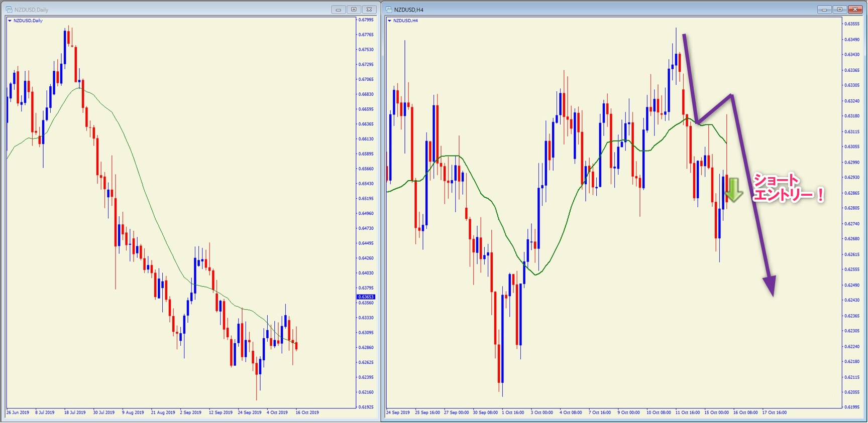Click time label 11 Oct 16:00 on H4 chart
The width and height of the screenshot is (868, 423).
(688, 412)
